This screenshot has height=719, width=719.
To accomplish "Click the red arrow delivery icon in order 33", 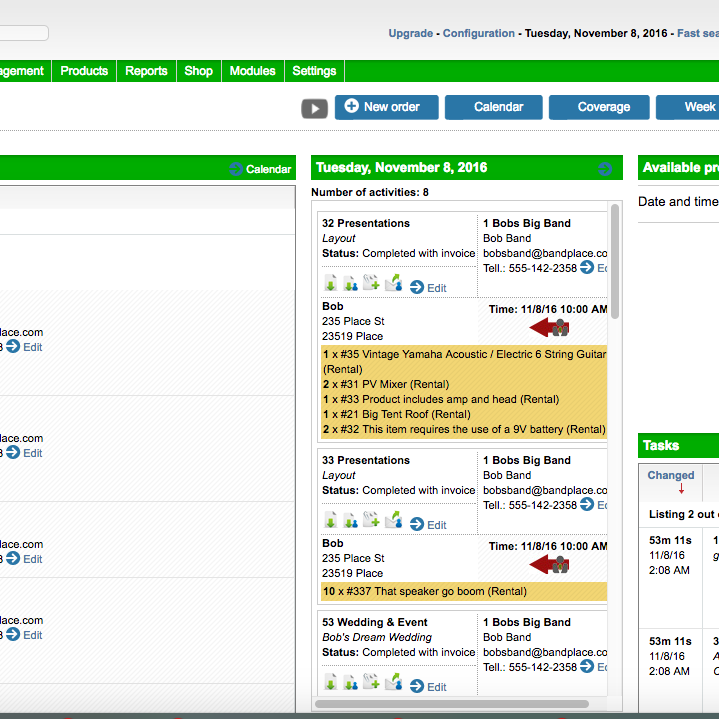I will tap(549, 565).
